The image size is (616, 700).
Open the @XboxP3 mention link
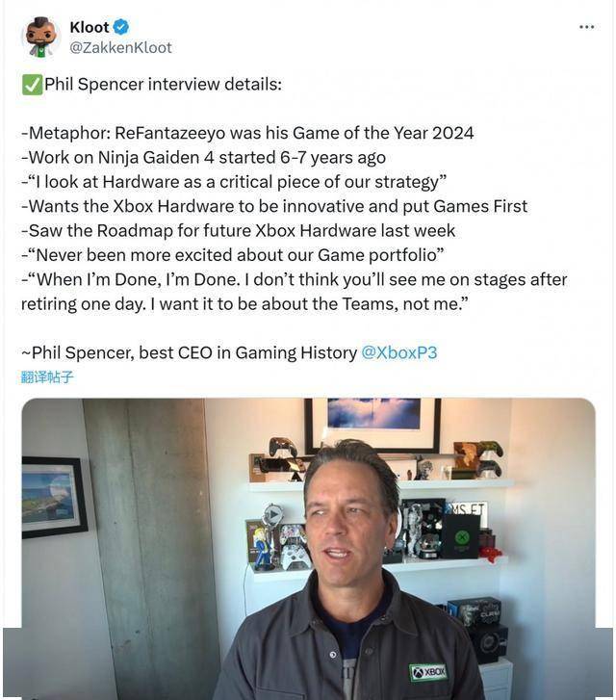(399, 352)
